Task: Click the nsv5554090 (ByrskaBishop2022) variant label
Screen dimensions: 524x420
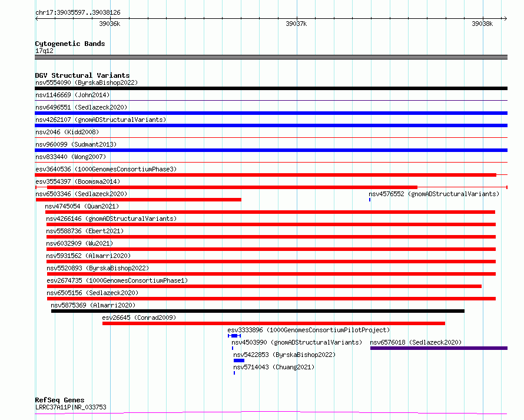Action: 87,82
